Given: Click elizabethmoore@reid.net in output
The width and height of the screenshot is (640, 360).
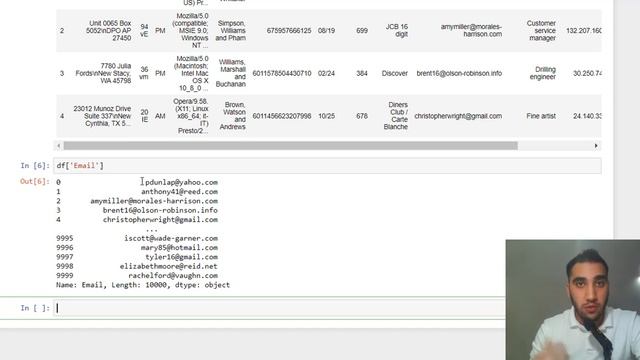Looking at the screenshot, I should [169, 267].
